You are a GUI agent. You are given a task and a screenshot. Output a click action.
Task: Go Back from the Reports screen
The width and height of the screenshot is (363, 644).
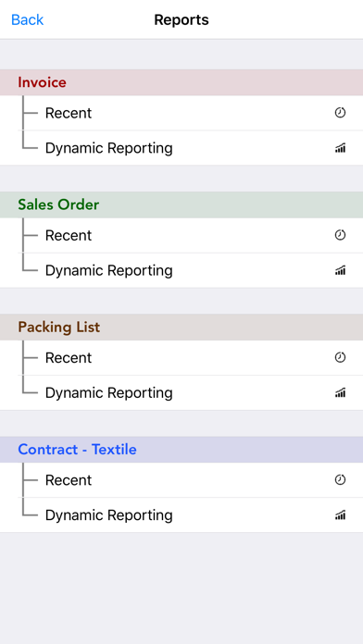(x=27, y=19)
